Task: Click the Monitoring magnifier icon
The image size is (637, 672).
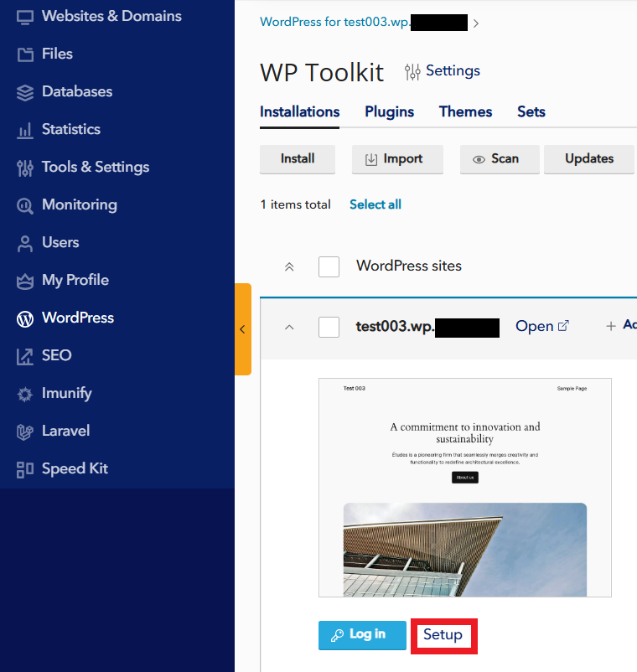Action: (25, 206)
